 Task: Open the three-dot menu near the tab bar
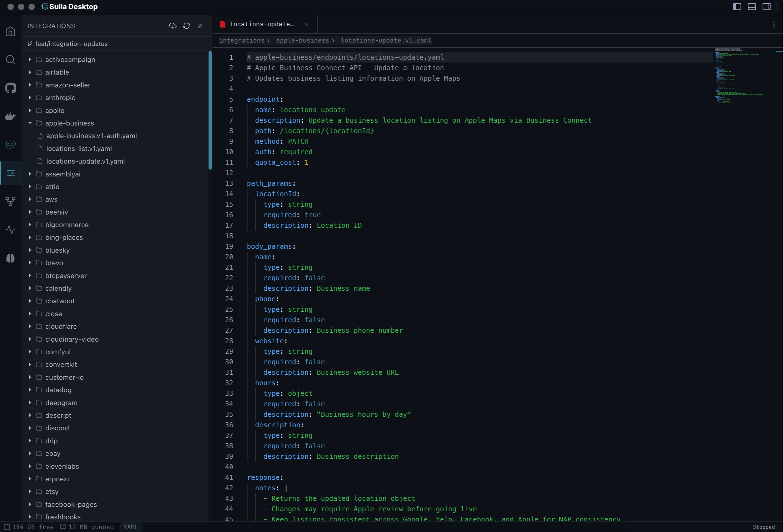774,24
